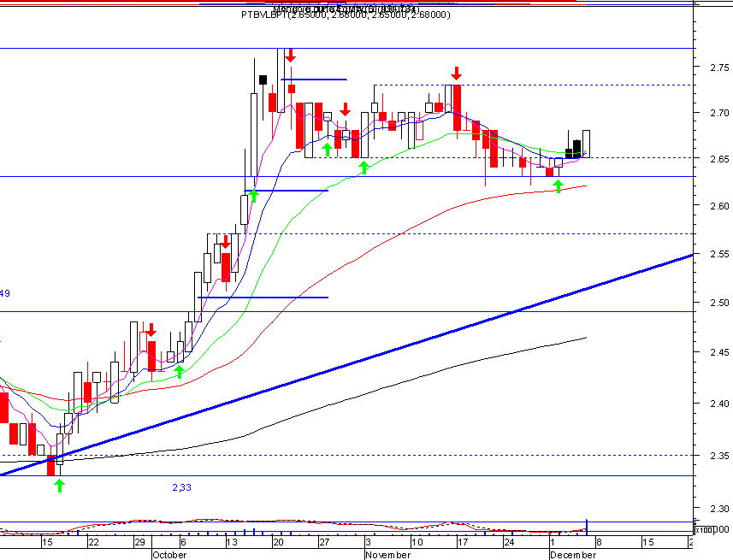
Task: Click the green buy arrow at early December low
Action: (558, 186)
